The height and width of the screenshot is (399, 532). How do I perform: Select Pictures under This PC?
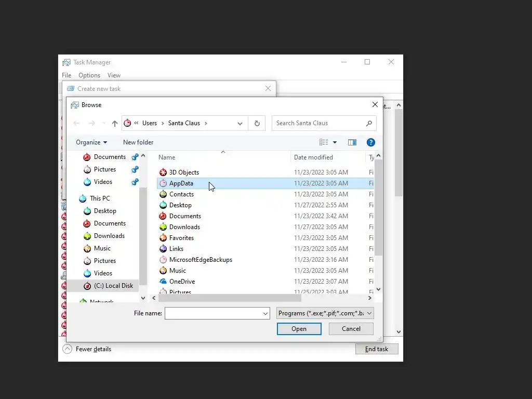[104, 261]
